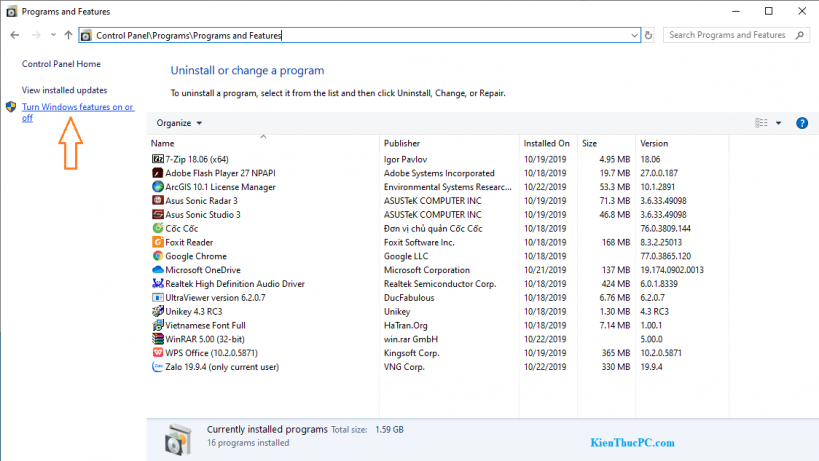Image resolution: width=819 pixels, height=461 pixels.
Task: Click the 7-Zip program icon
Action: [157, 159]
